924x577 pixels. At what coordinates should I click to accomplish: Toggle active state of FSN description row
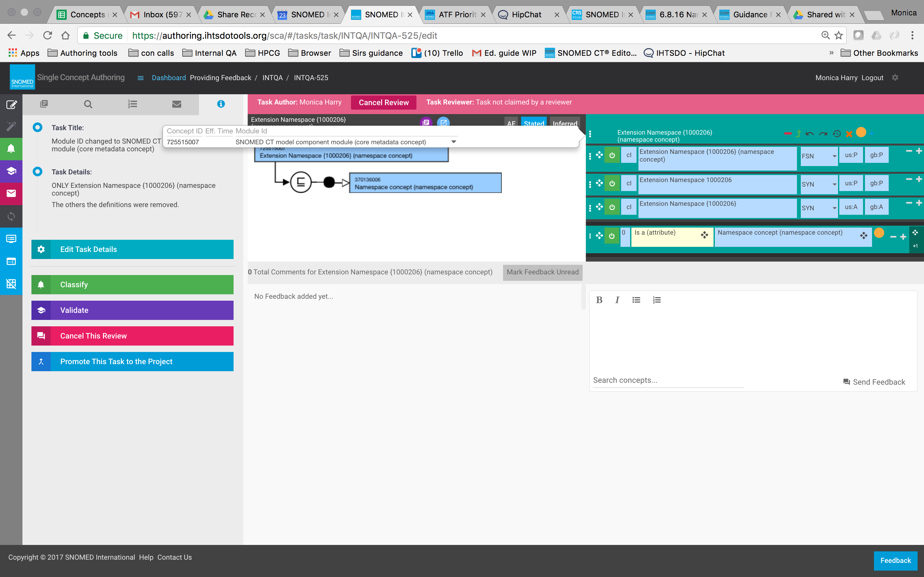click(x=612, y=155)
